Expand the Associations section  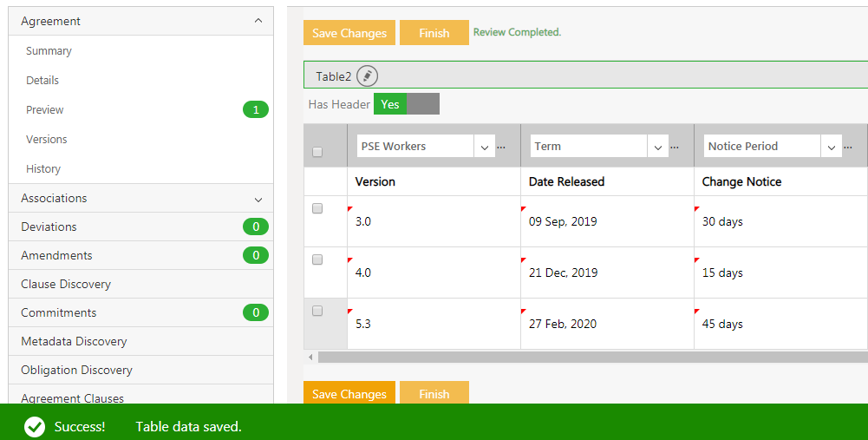[x=258, y=199]
